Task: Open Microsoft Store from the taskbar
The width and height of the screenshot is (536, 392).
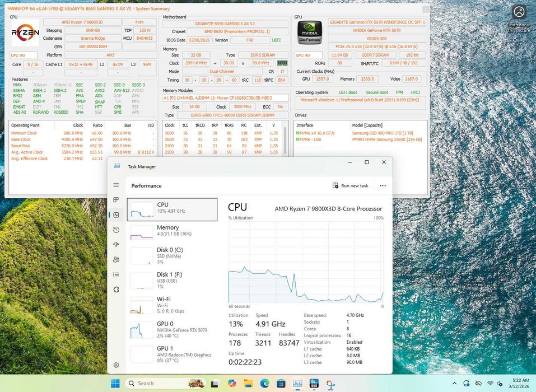Action: (281, 384)
